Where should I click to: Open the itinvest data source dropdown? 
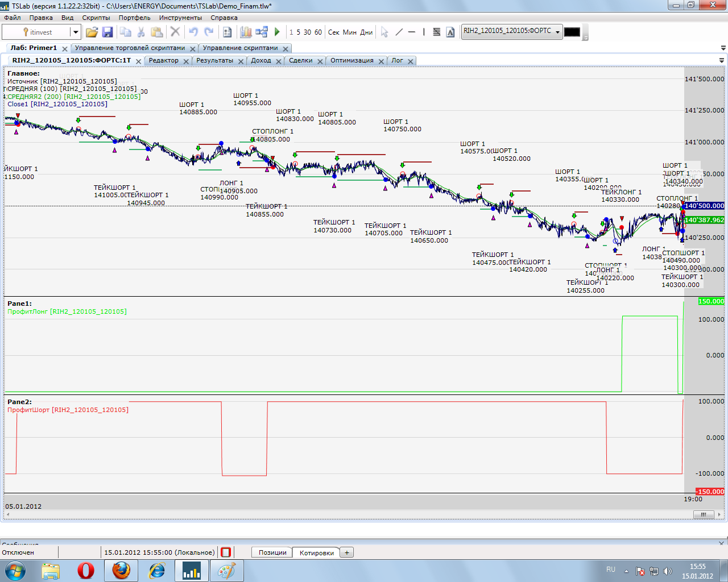[x=75, y=32]
